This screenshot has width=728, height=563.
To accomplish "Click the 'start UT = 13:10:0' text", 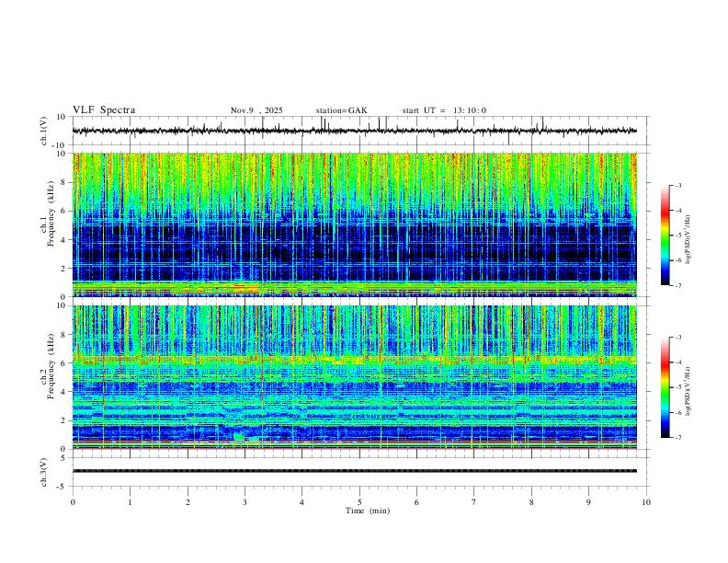I will (x=444, y=110).
